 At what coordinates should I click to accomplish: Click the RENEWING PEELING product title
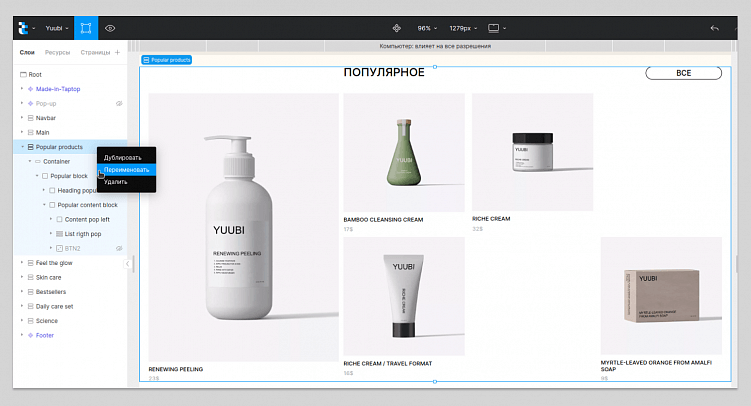(x=176, y=369)
